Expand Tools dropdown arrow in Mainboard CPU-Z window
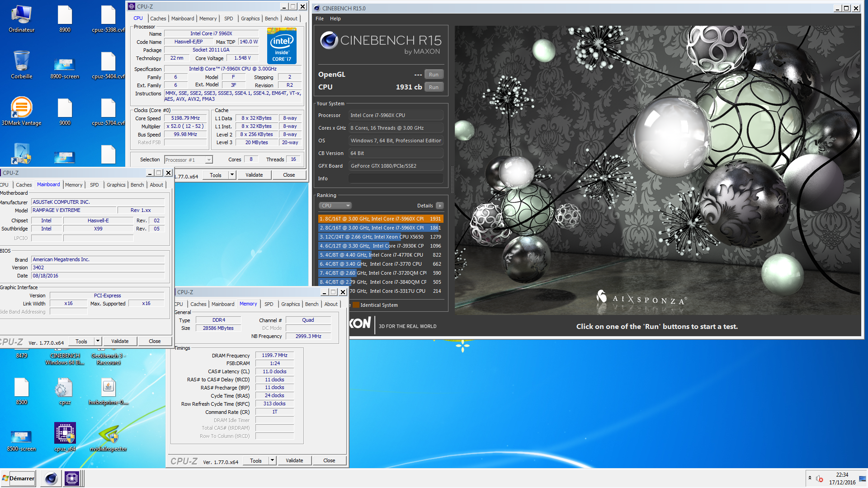 point(98,341)
